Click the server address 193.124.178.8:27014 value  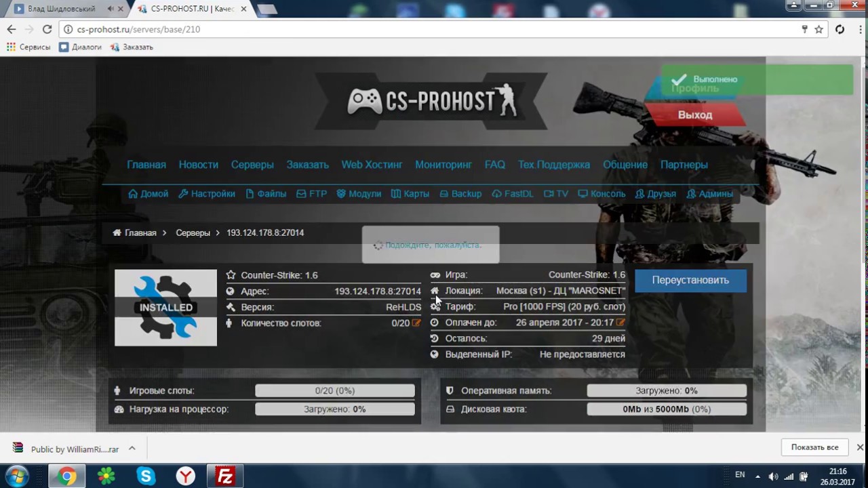coord(378,291)
